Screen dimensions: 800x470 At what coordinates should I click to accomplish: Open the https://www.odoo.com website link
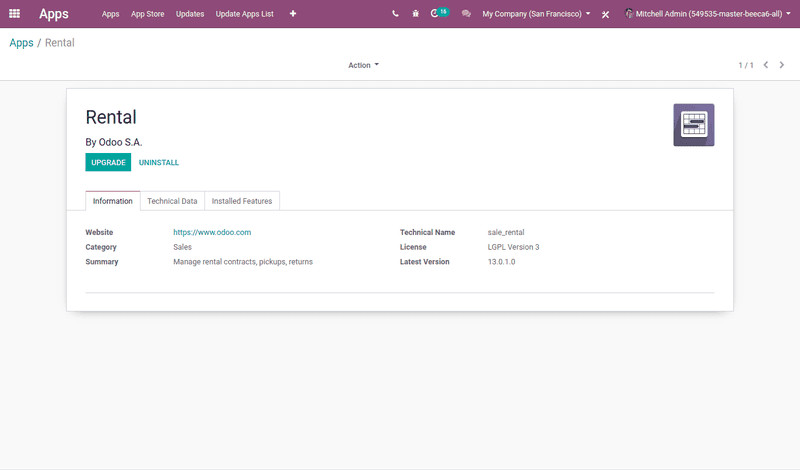click(212, 232)
